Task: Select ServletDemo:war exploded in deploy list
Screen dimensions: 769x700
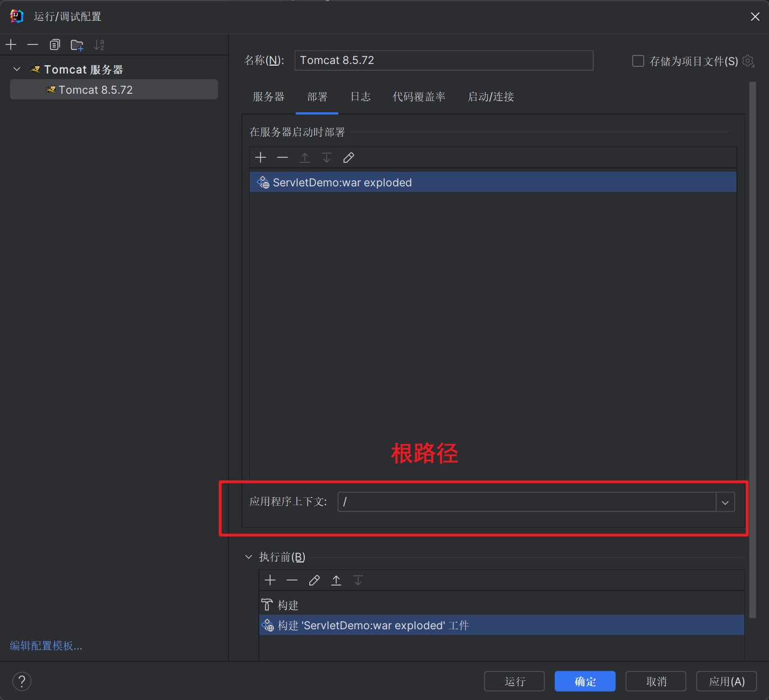Action: click(342, 182)
